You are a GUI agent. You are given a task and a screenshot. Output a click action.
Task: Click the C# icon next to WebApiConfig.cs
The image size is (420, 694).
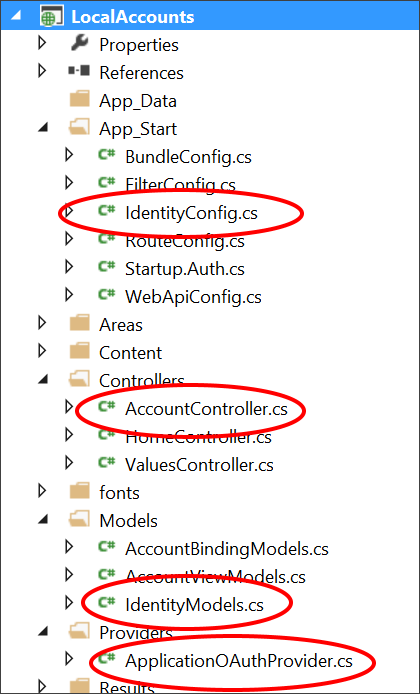click(107, 295)
